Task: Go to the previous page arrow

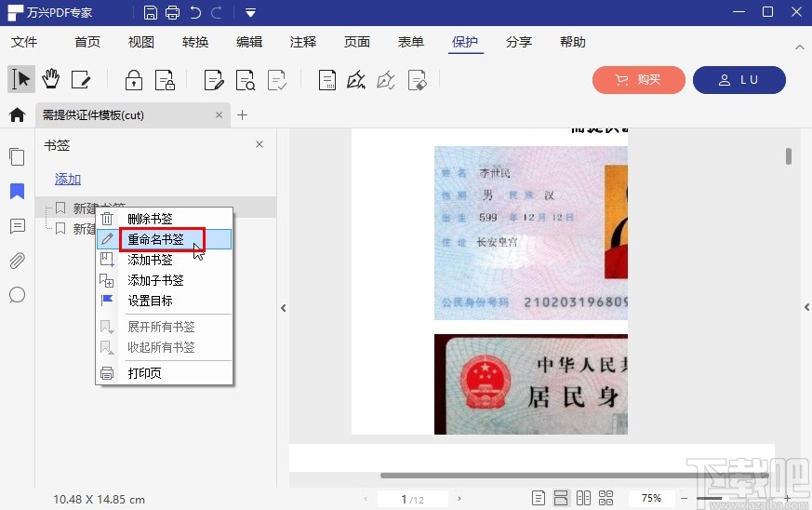Action: (x=366, y=499)
